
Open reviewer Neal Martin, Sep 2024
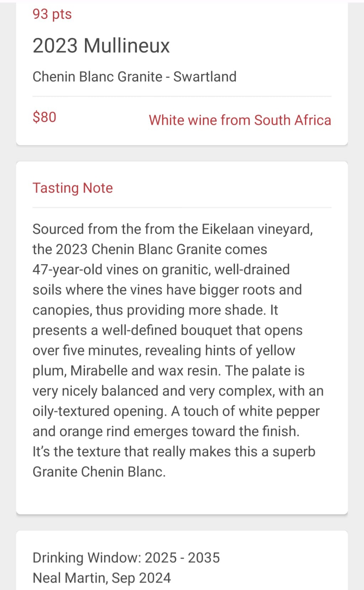[x=102, y=578]
